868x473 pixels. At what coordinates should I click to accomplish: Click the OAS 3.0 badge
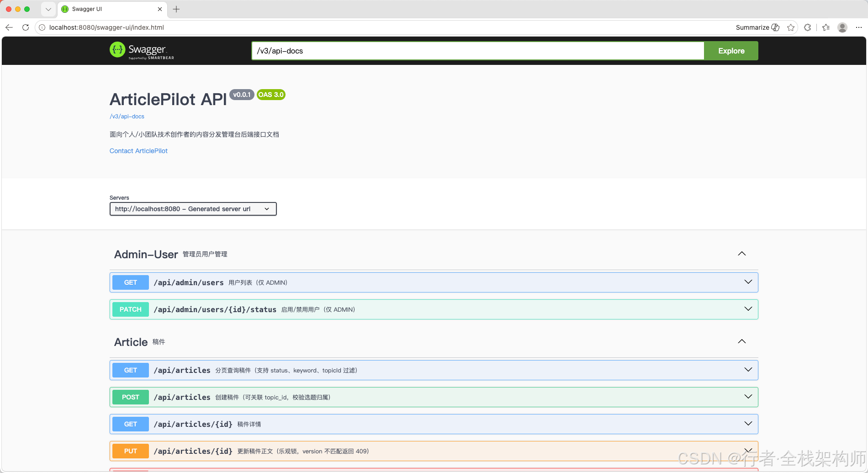[271, 95]
